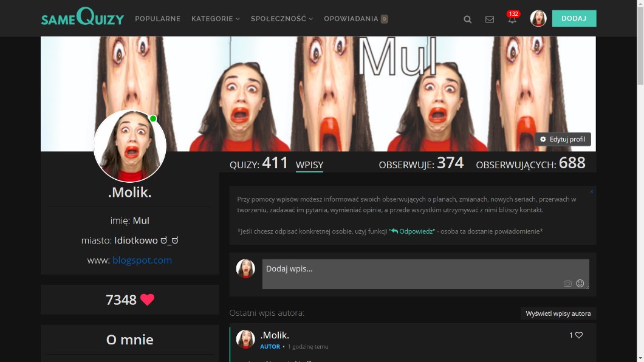Click the search magnifier icon

pos(467,19)
